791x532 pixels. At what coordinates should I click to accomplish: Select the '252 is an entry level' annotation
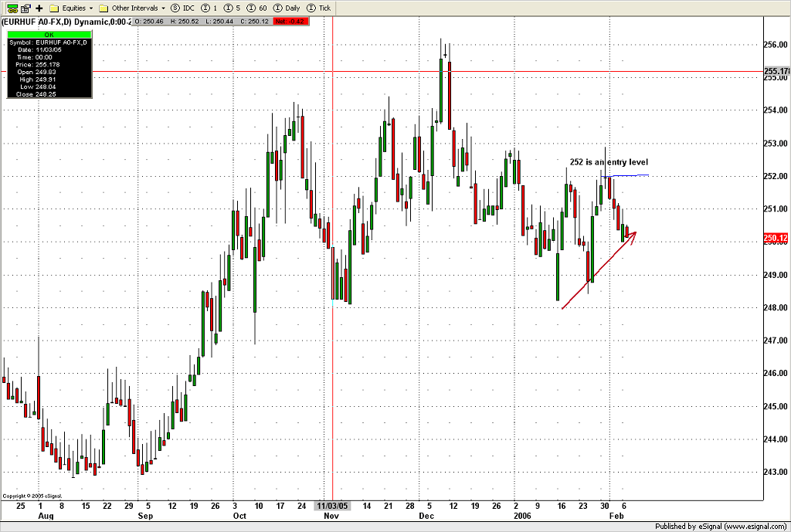click(x=608, y=162)
